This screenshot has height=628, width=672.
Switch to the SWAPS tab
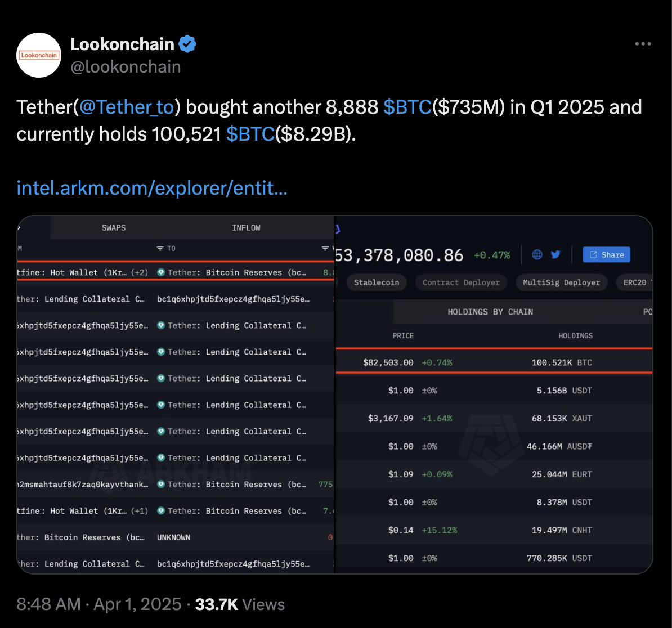(x=114, y=228)
